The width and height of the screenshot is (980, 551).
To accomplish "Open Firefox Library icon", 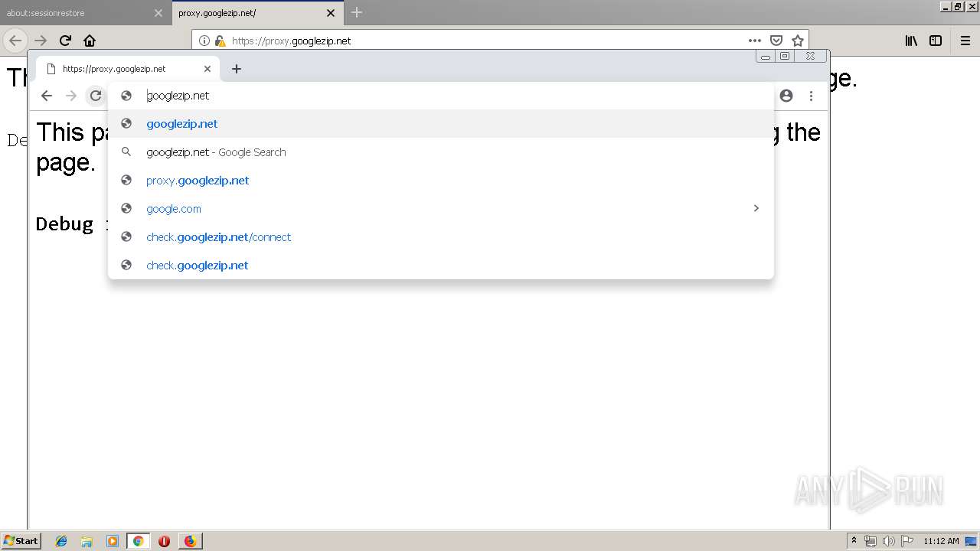I will 911,41.
